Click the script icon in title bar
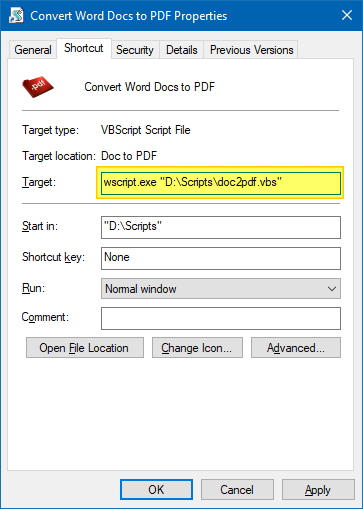This screenshot has height=509, width=363. click(x=16, y=15)
